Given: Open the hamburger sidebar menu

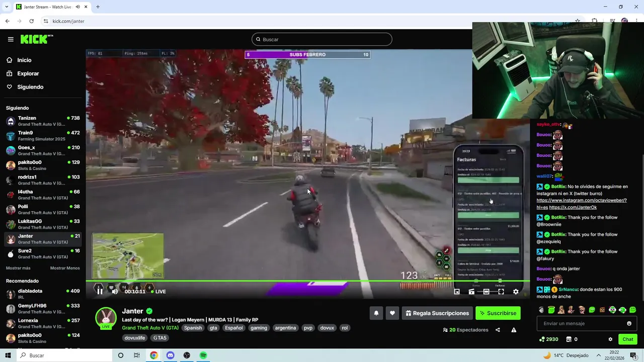Looking at the screenshot, I should pos(11,39).
